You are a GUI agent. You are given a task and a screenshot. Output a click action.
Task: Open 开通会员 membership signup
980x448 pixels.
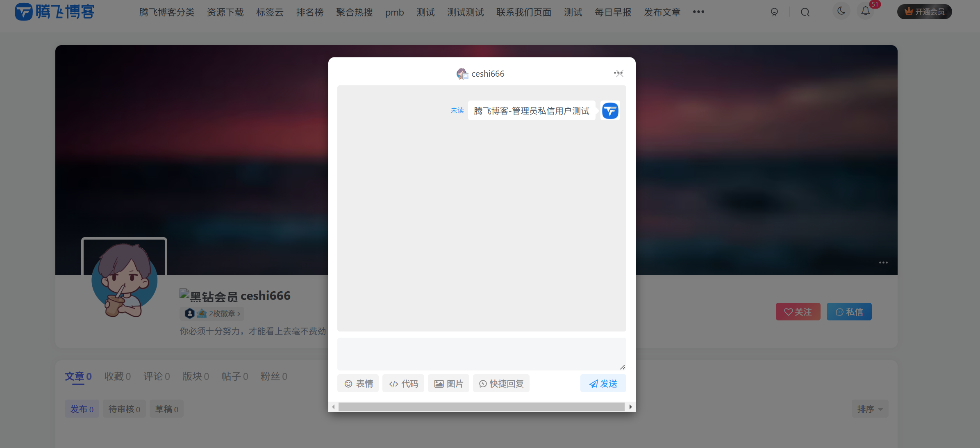pos(924,11)
